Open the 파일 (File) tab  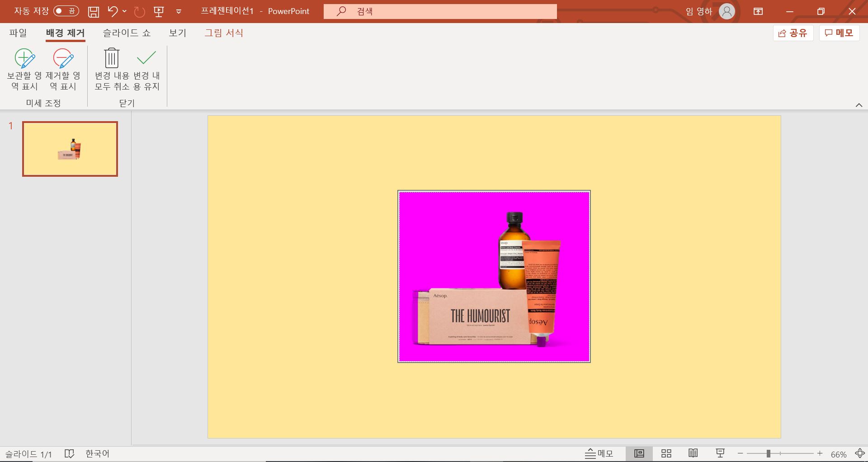click(18, 33)
